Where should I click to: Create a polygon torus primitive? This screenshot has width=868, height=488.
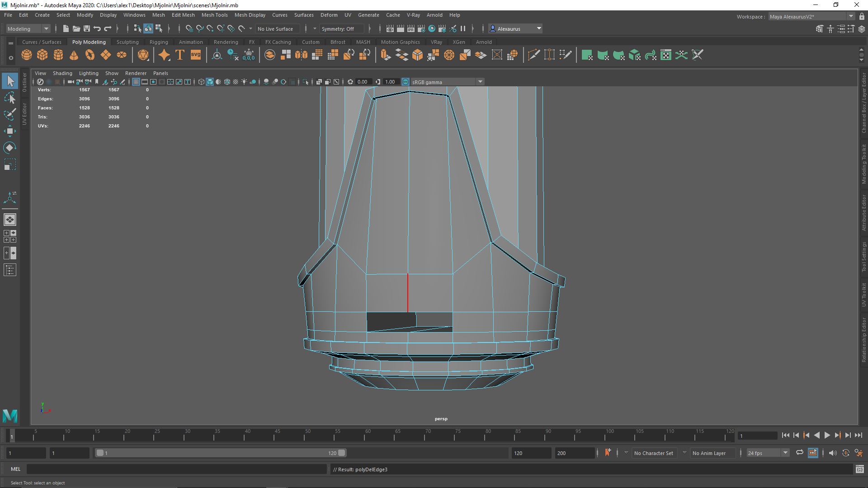tap(90, 55)
